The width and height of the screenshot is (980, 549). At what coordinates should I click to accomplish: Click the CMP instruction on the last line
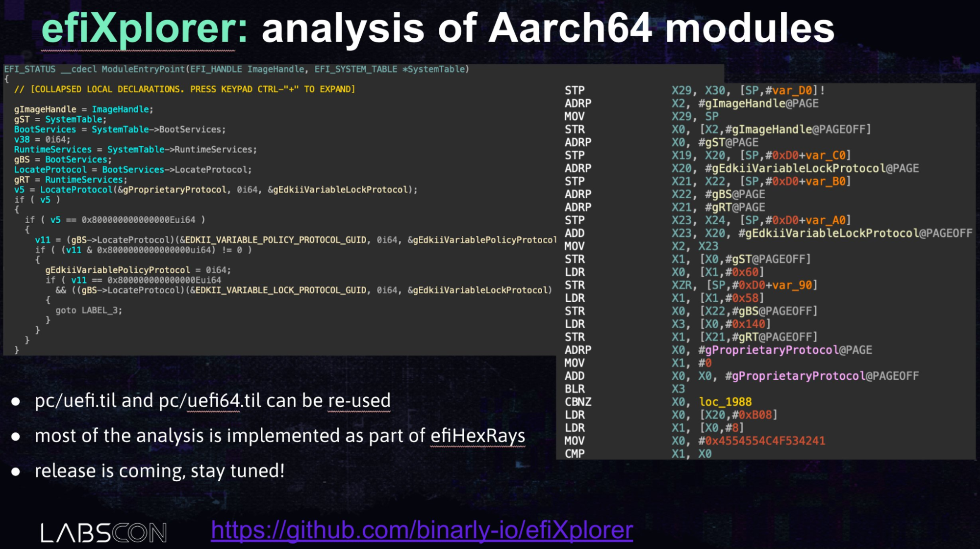[575, 454]
